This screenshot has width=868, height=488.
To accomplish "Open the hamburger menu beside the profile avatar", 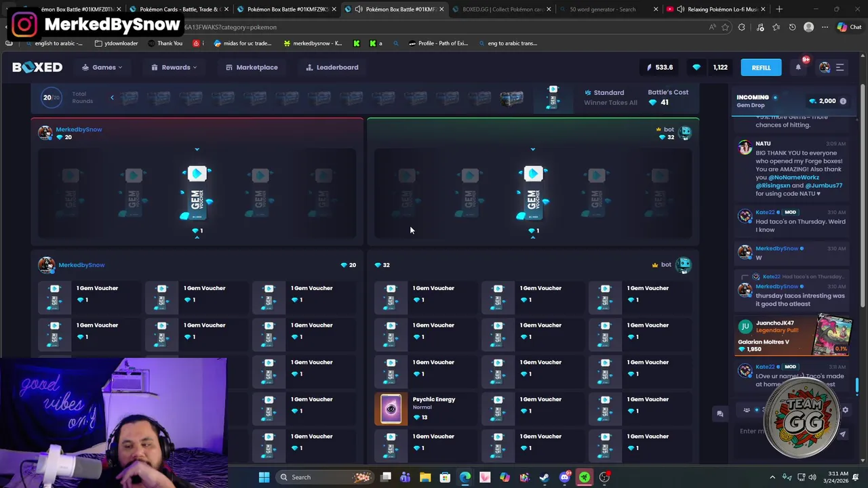I will tap(840, 67).
